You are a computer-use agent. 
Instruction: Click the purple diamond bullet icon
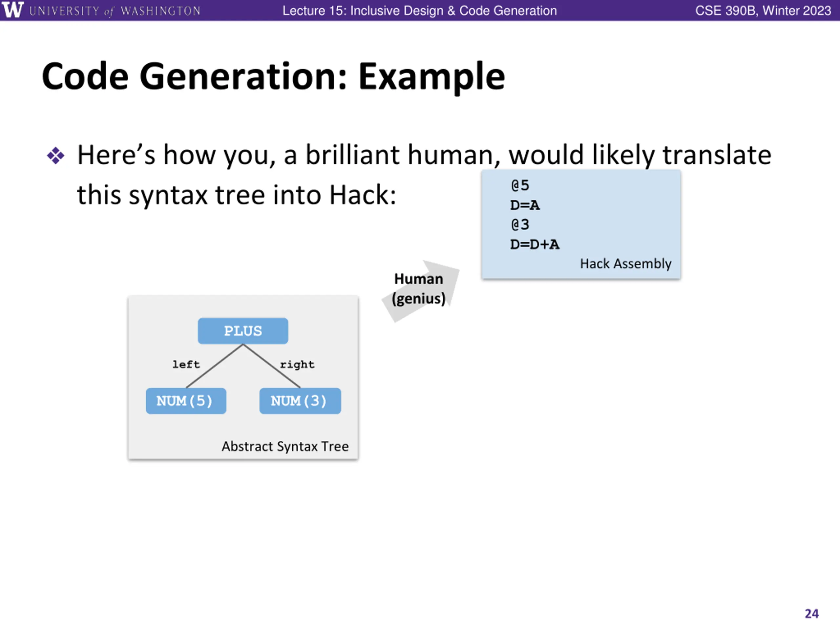tap(56, 156)
